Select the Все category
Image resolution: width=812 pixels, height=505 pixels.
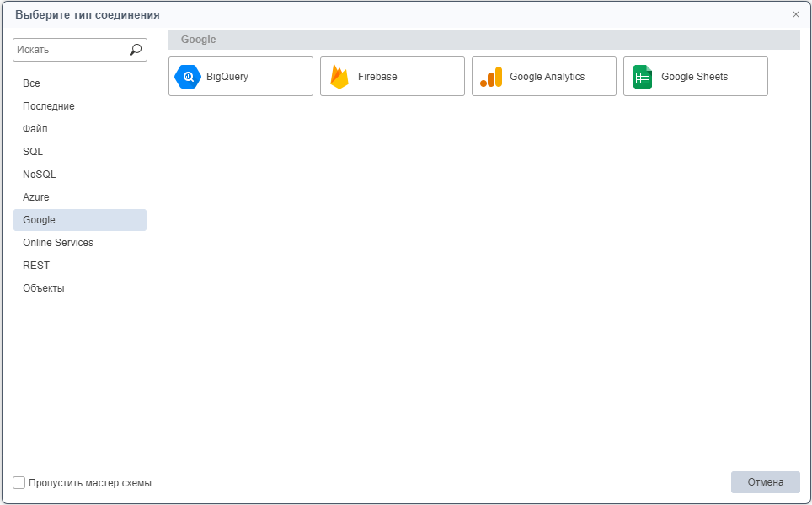tap(31, 83)
